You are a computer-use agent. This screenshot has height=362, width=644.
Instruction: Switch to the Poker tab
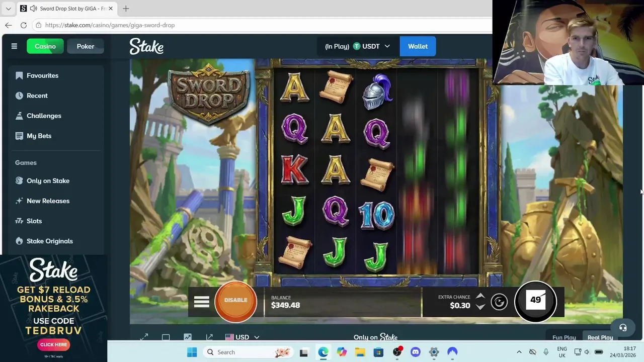(x=86, y=46)
